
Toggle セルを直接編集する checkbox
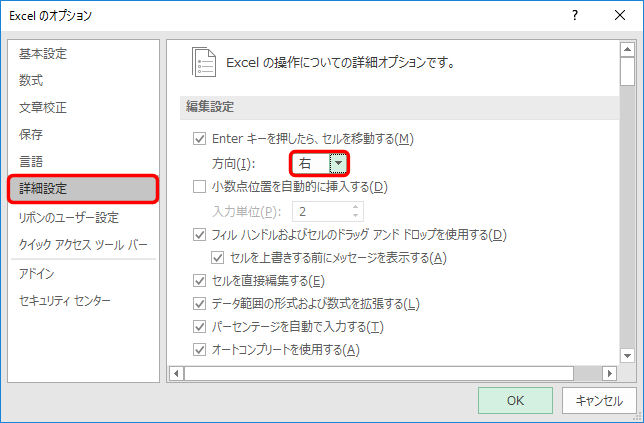(x=200, y=281)
